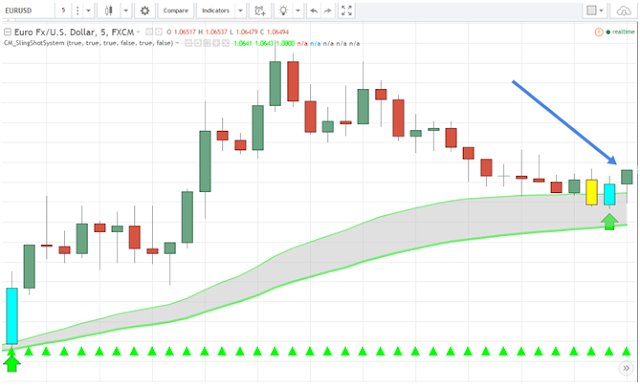Open the interval three-dots menu

(x=78, y=11)
